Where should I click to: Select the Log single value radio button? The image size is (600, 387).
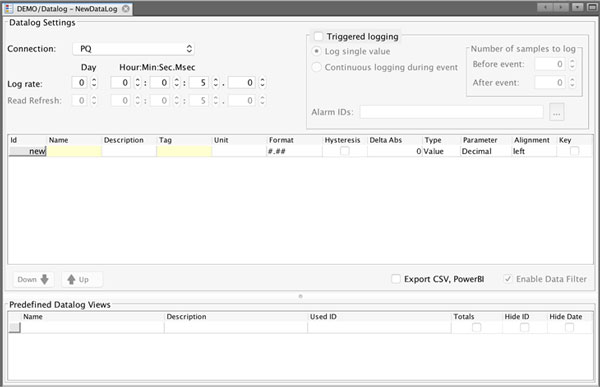point(316,51)
